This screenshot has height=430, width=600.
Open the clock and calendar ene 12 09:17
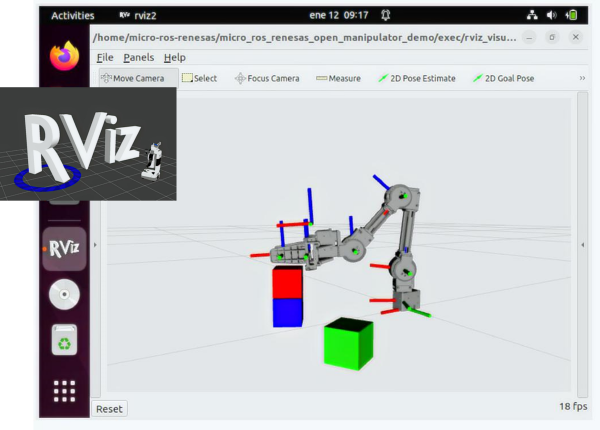(x=339, y=15)
